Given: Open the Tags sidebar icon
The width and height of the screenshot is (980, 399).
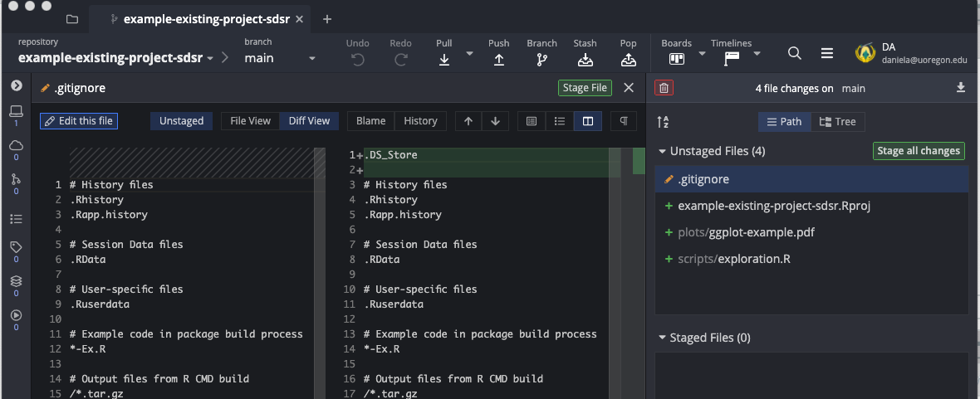Looking at the screenshot, I should (17, 247).
